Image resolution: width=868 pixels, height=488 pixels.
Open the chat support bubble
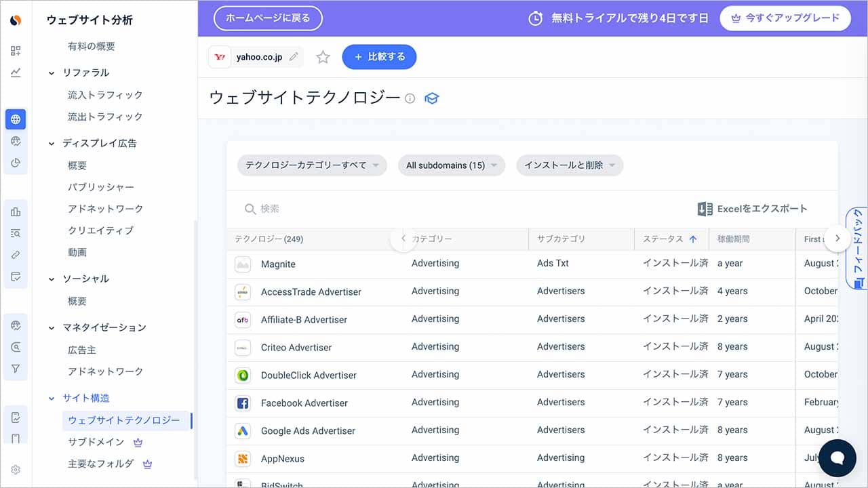[x=837, y=458]
